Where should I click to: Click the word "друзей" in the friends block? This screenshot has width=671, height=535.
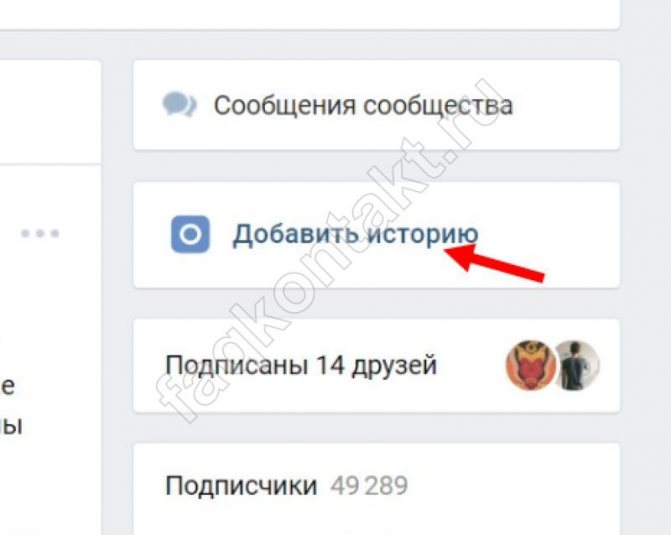(394, 366)
